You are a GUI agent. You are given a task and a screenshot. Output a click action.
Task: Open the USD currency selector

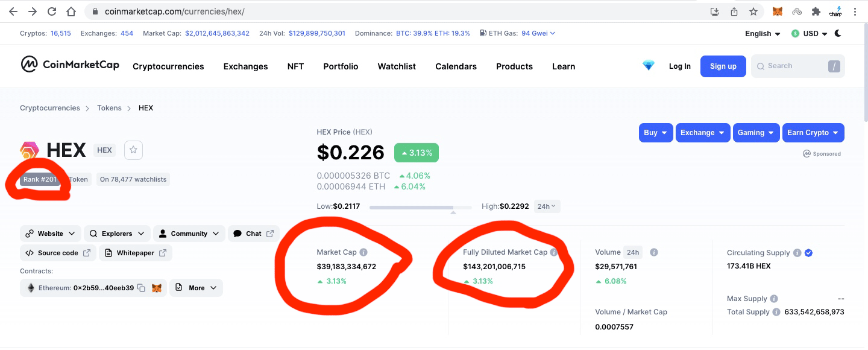pyautogui.click(x=810, y=34)
